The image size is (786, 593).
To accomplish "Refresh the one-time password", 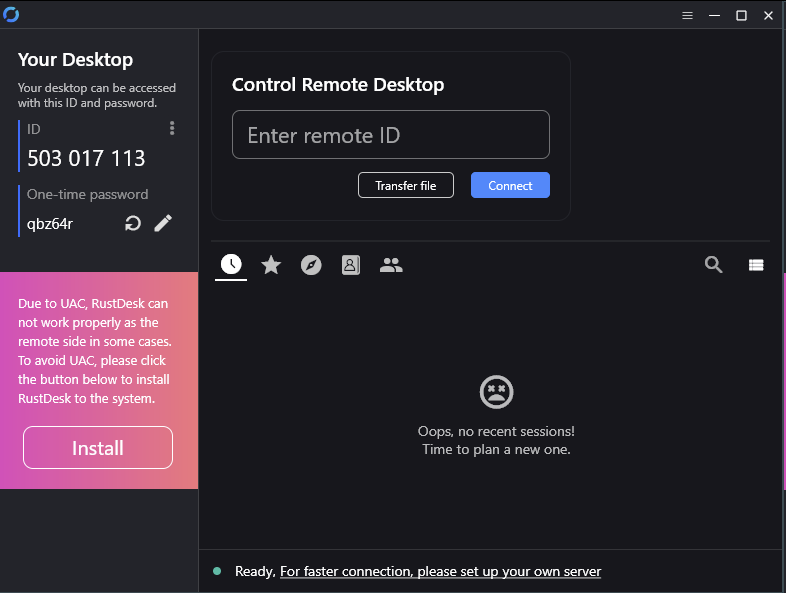I will pyautogui.click(x=133, y=223).
